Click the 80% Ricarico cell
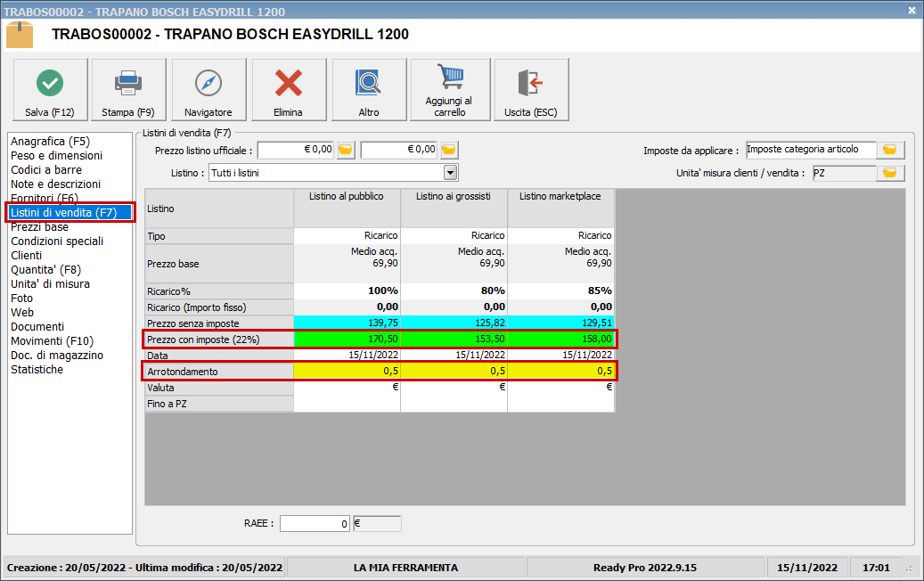The height and width of the screenshot is (581, 924). [x=454, y=291]
